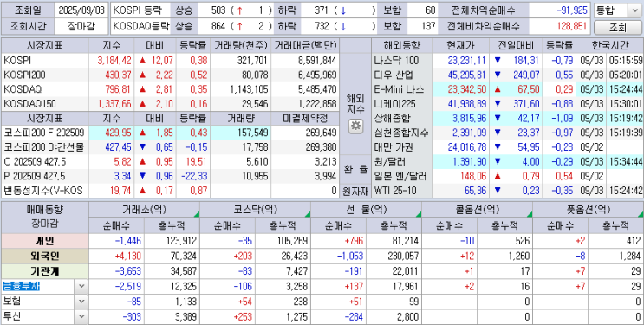Image resolution: width=644 pixels, height=325 pixels.
Task: Click the 현재가 column header
Action: (460, 45)
